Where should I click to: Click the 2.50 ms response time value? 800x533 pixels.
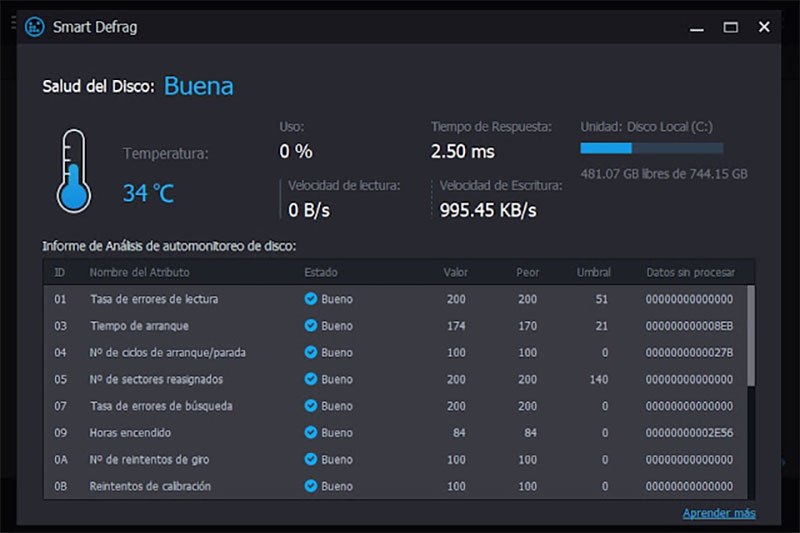click(462, 151)
